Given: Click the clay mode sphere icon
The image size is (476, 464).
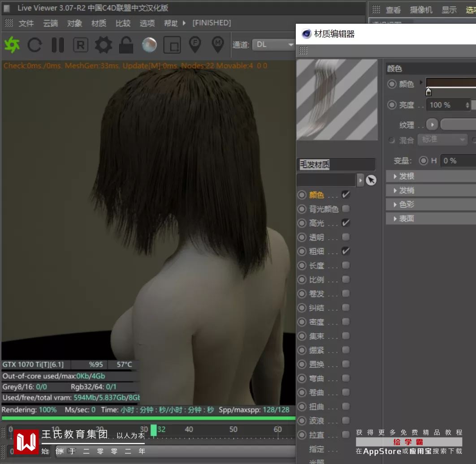Looking at the screenshot, I should click(x=149, y=45).
